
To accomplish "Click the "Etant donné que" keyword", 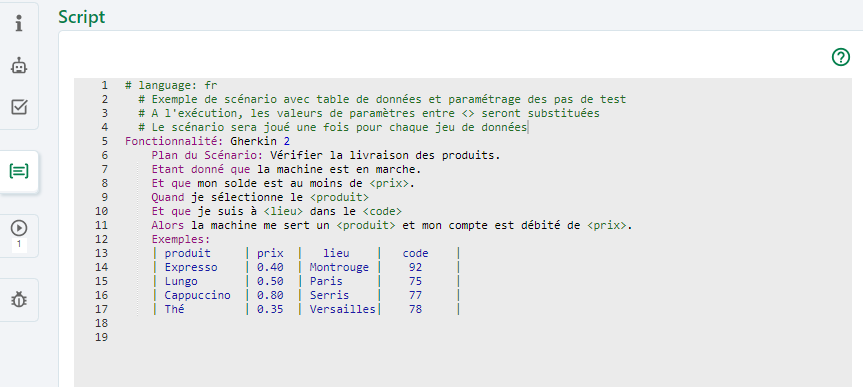I will [201, 169].
